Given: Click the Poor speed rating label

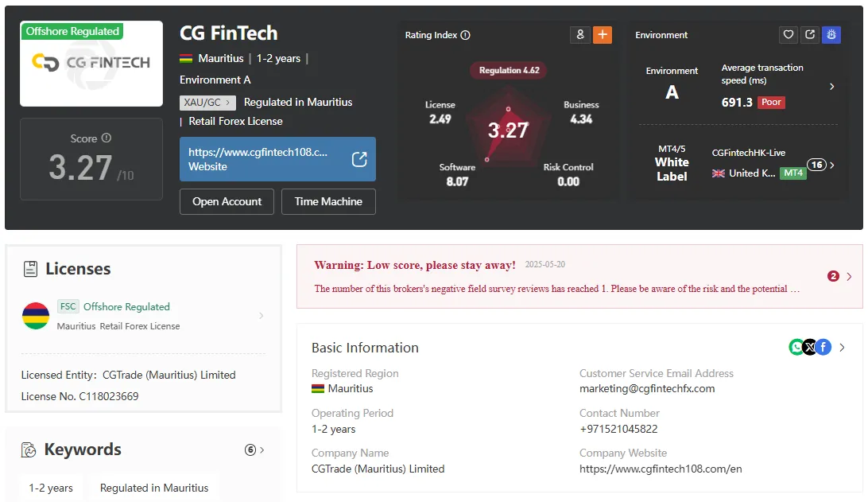Looking at the screenshot, I should coord(771,103).
